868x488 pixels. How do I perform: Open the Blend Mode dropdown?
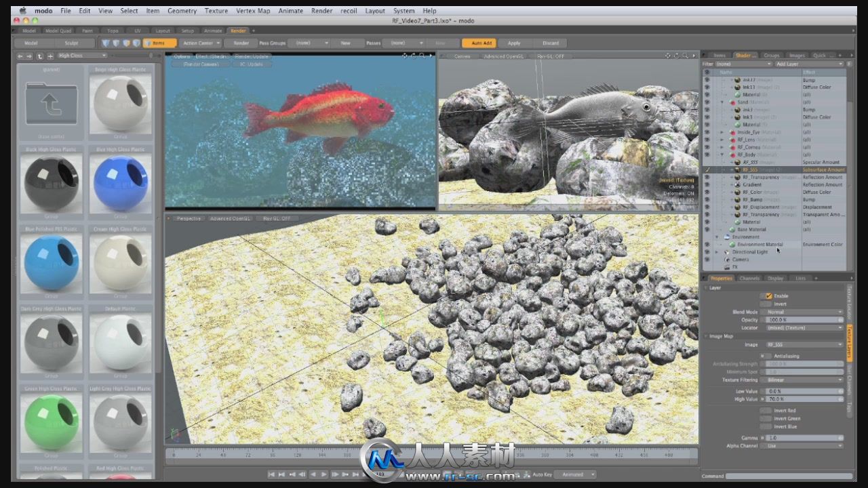(x=804, y=312)
